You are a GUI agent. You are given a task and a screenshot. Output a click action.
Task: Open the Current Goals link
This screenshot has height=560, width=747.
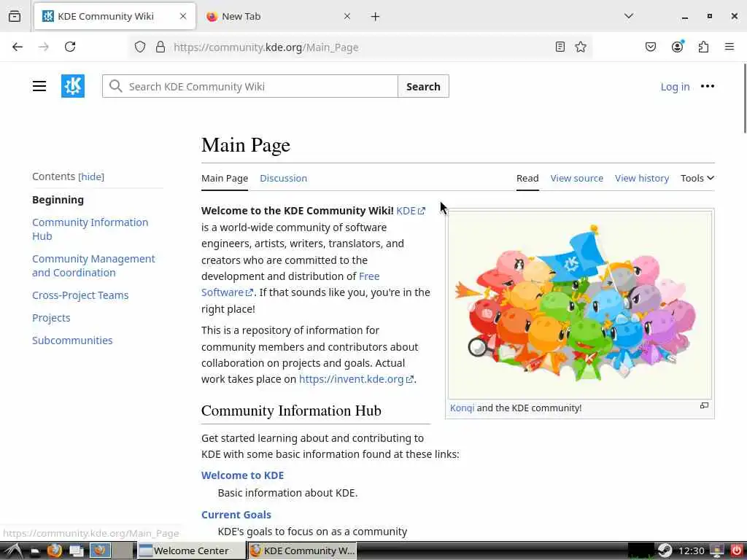pos(236,515)
